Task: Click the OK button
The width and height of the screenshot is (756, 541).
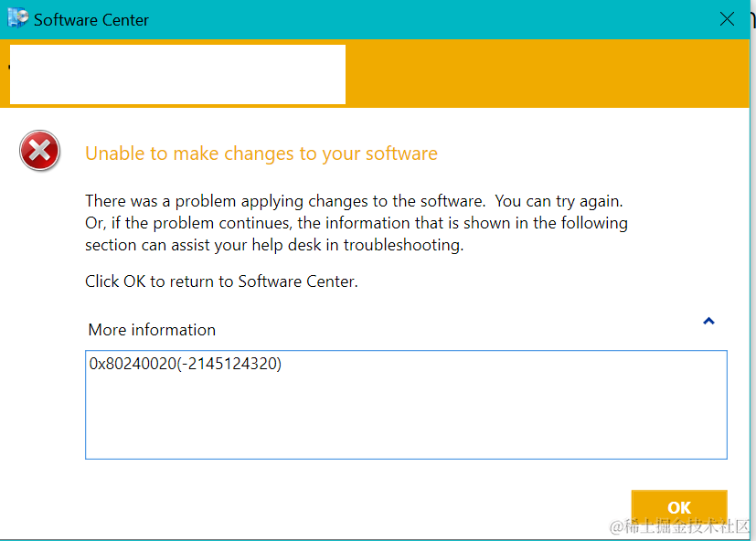Action: pyautogui.click(x=679, y=507)
